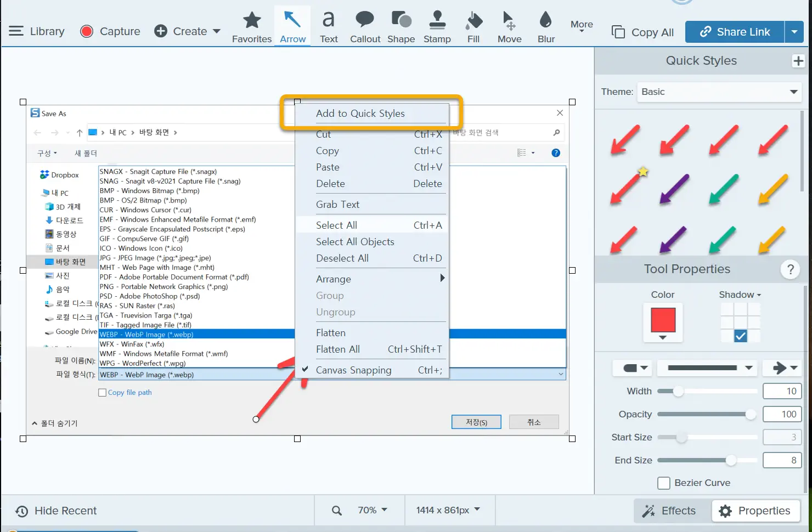Choose Select All from context menu
The height and width of the screenshot is (532, 812).
(x=372, y=225)
